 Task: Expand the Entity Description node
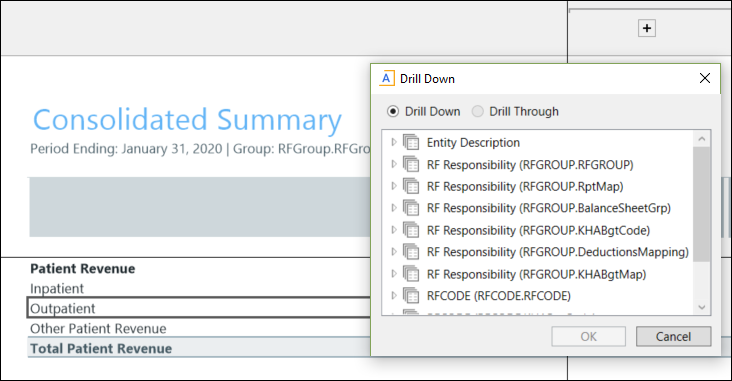(x=394, y=142)
